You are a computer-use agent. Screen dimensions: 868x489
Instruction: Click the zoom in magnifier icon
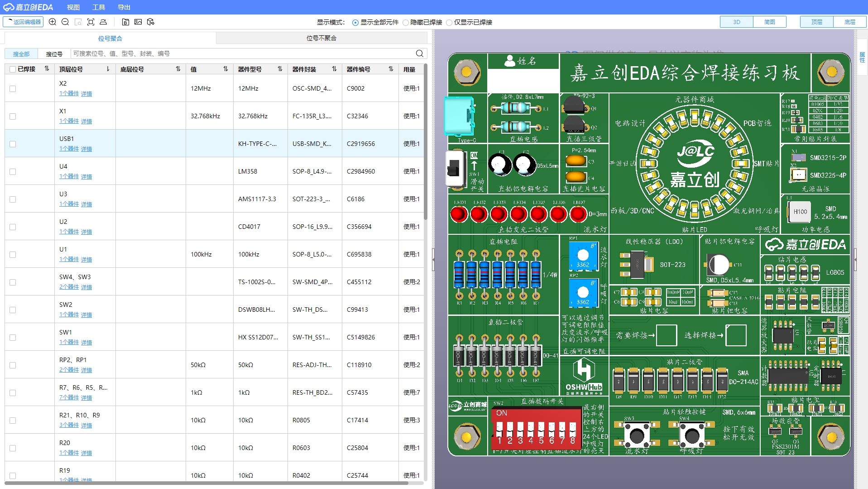53,22
